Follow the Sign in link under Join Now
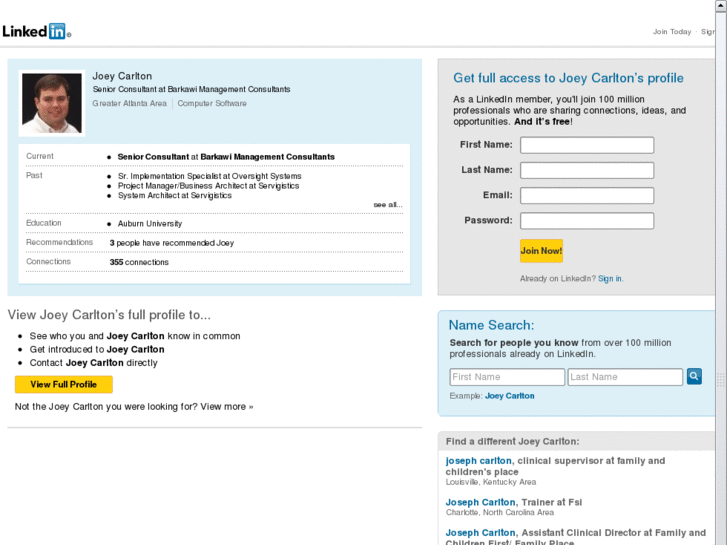The image size is (727, 545). click(610, 278)
